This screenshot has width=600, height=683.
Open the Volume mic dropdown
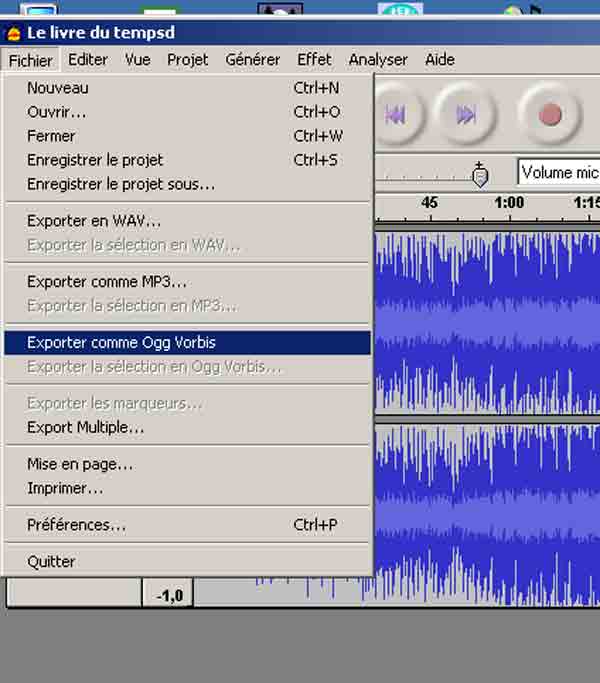(x=558, y=172)
